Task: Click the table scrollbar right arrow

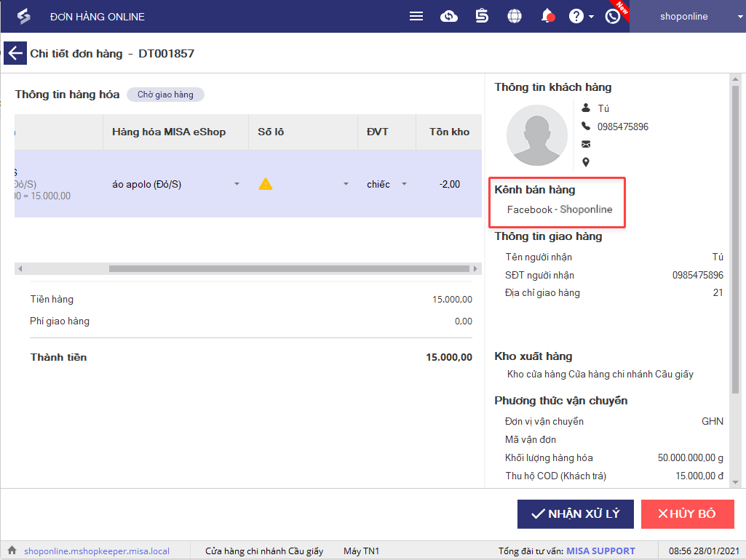Action: click(475, 268)
